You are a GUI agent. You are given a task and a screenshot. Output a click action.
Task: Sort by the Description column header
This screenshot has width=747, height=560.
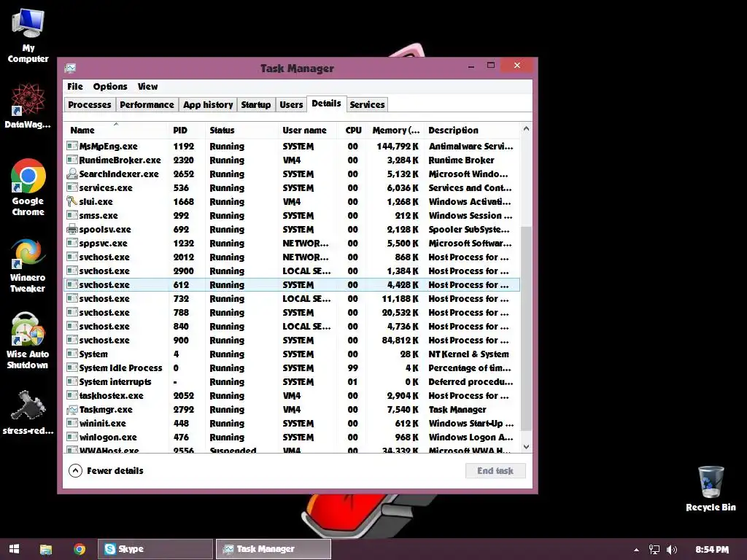click(472, 130)
